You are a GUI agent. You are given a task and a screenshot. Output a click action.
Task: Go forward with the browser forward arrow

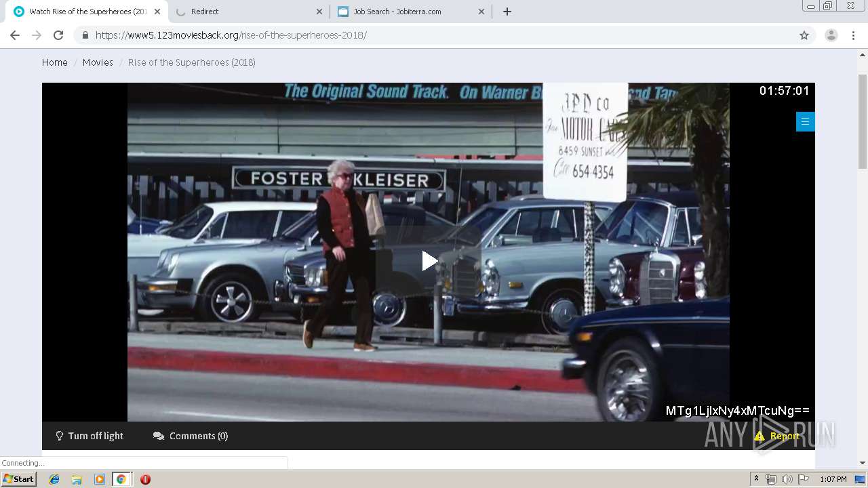click(37, 35)
